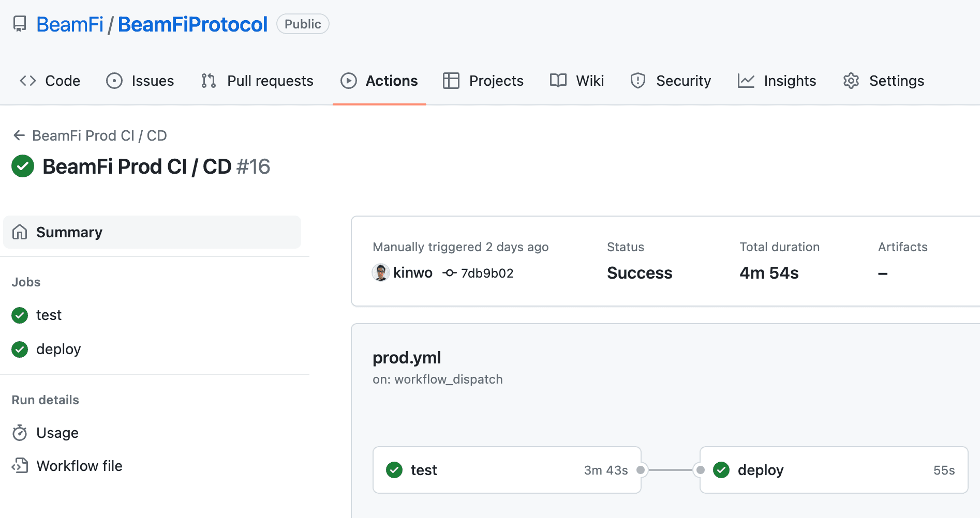The width and height of the screenshot is (980, 518).
Task: Click the Success status text
Action: click(640, 273)
